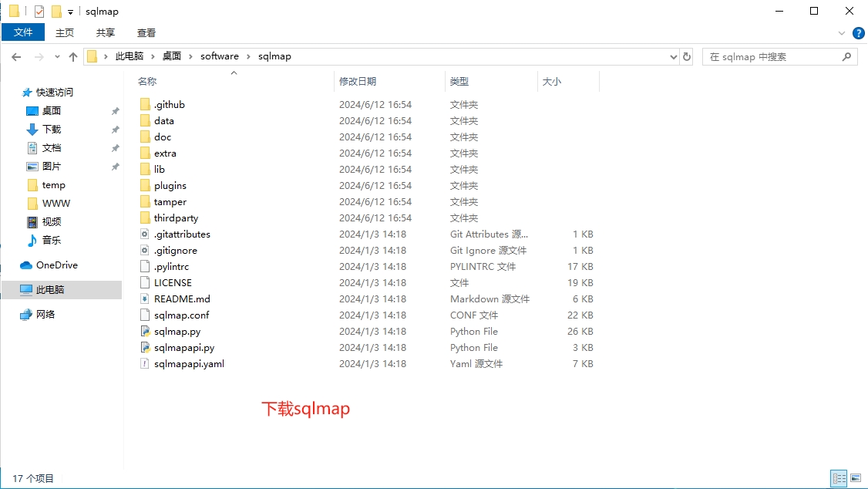The height and width of the screenshot is (489, 868).
Task: Open 桌面 in quick access
Action: 52,111
